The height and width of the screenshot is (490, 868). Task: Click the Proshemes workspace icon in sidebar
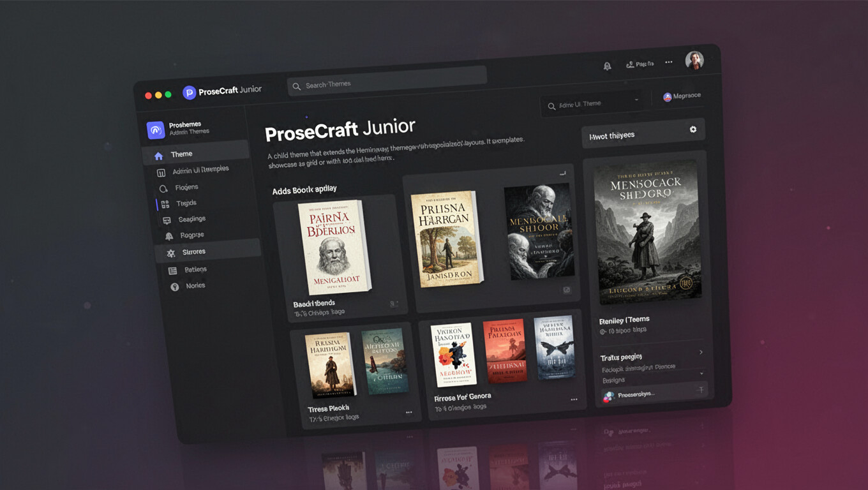pyautogui.click(x=156, y=130)
